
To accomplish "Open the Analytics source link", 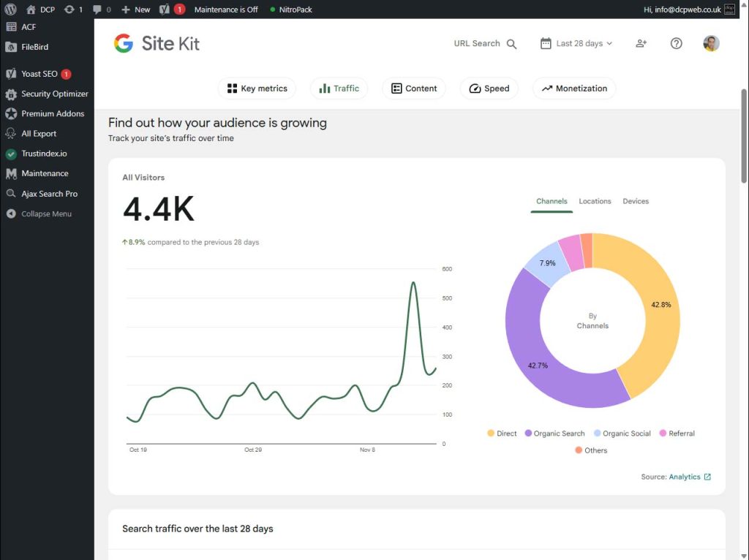I will 686,476.
